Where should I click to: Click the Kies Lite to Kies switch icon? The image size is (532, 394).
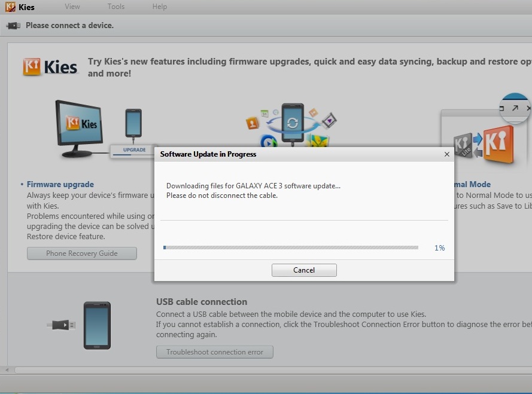484,145
